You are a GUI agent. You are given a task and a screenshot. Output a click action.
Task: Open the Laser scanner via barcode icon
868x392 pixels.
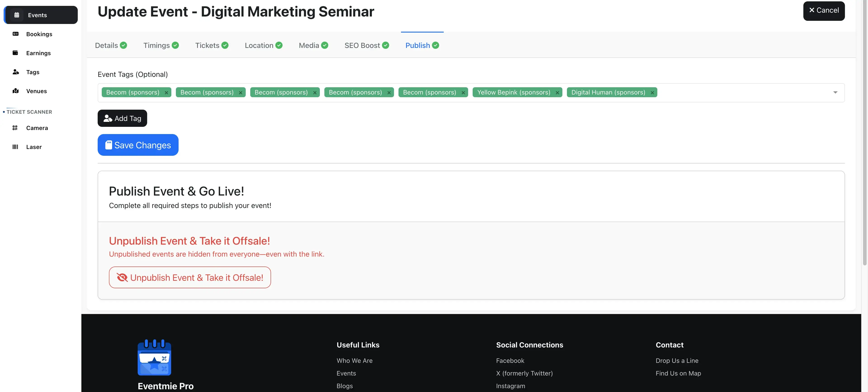click(x=15, y=147)
